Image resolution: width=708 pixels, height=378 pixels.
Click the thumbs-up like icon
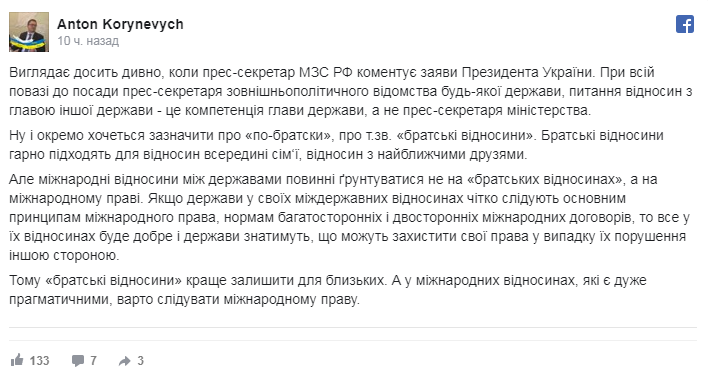[17, 360]
